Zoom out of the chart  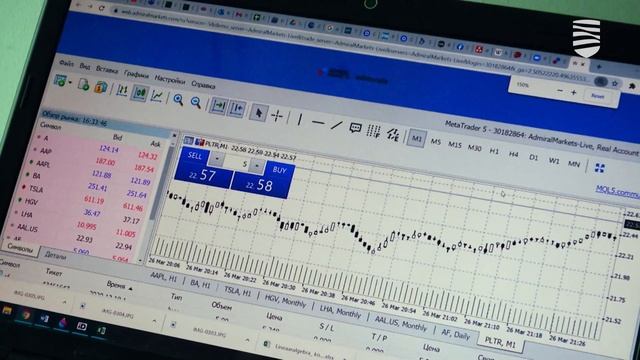pyautogui.click(x=196, y=102)
